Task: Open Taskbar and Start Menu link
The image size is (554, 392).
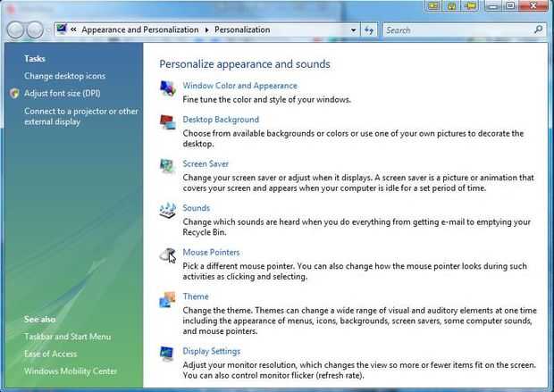Action: 68,337
